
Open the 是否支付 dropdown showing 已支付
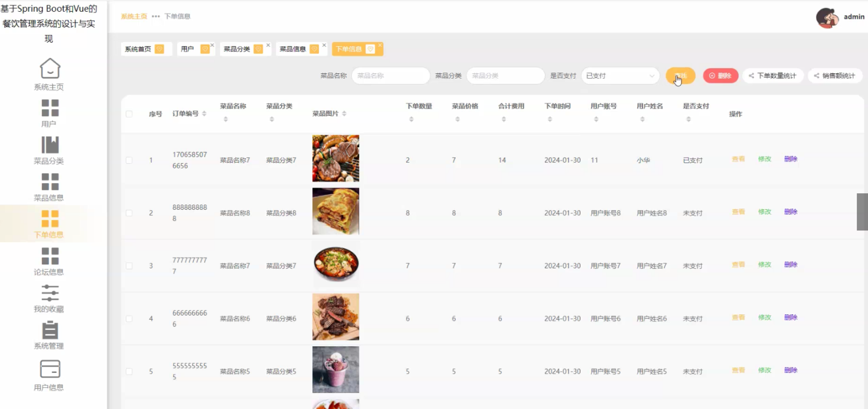[620, 76]
